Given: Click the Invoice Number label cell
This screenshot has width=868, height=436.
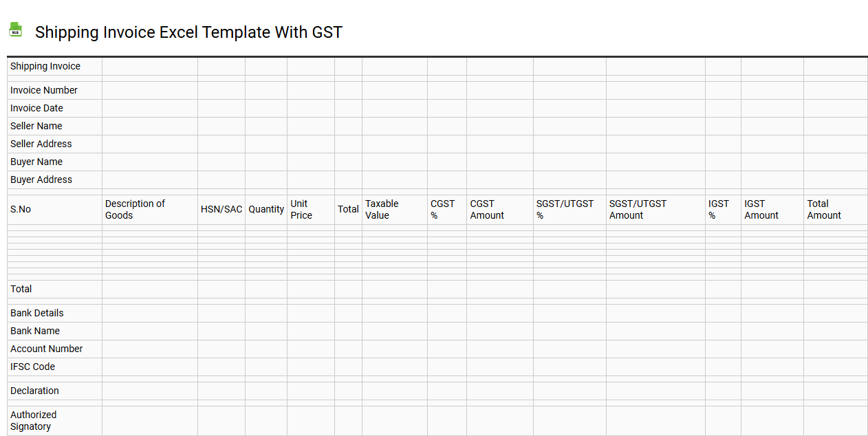Looking at the screenshot, I should [x=44, y=90].
